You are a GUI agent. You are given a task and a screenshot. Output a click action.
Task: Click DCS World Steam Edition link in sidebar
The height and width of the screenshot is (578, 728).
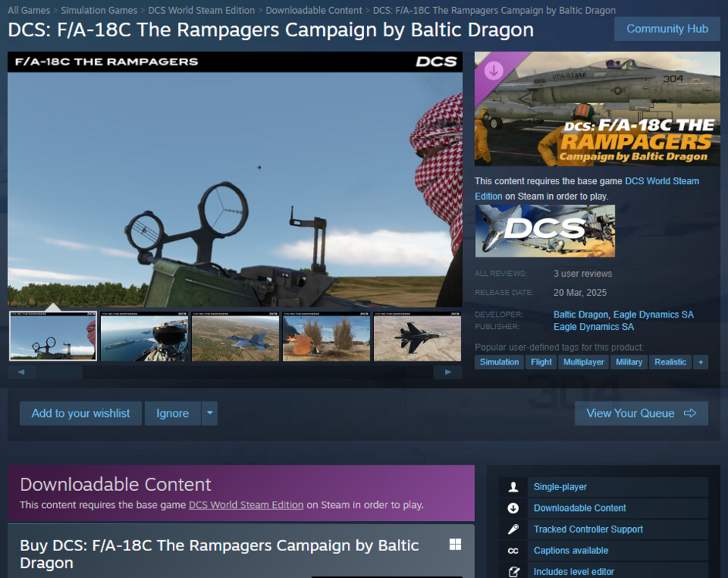(662, 181)
